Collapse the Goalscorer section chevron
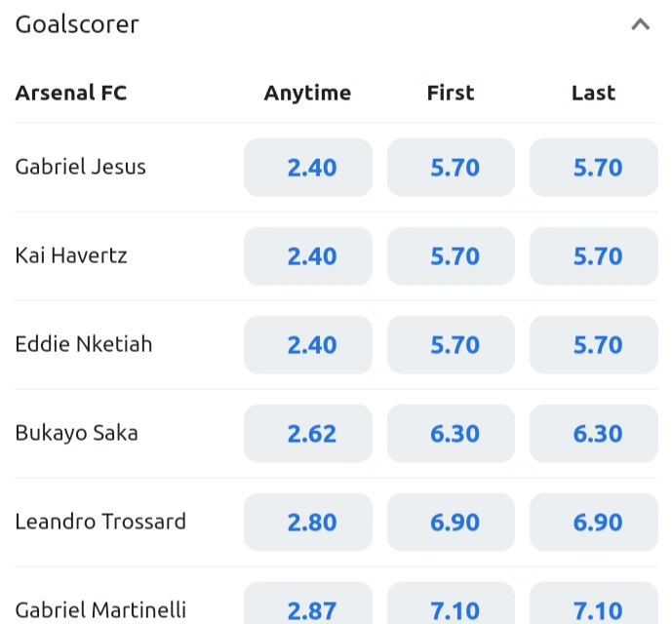This screenshot has width=672, height=624. pos(640,25)
